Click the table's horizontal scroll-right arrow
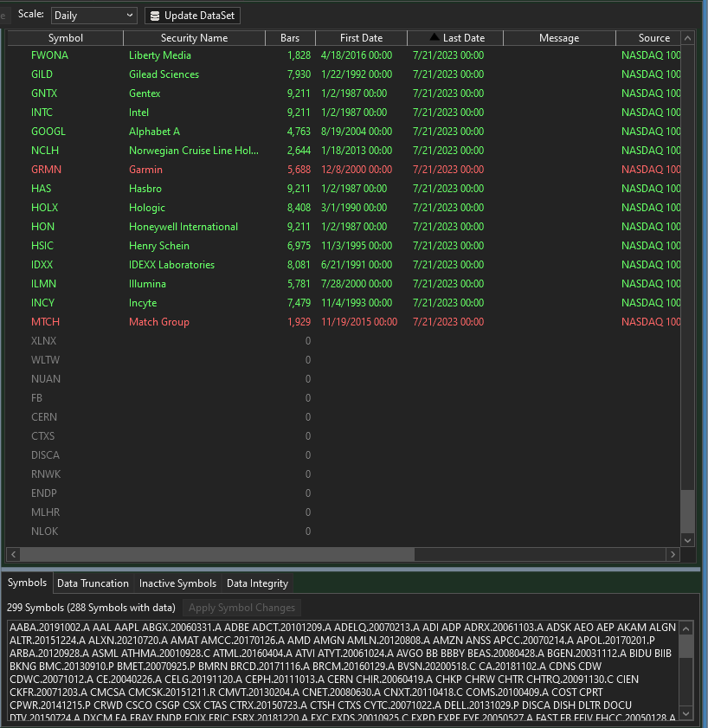 (x=672, y=554)
